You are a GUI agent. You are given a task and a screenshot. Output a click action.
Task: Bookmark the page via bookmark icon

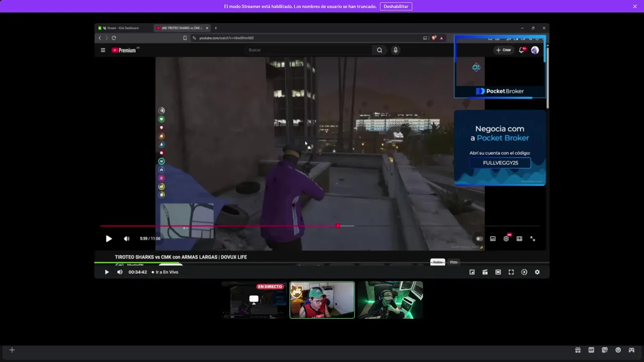coord(185,38)
